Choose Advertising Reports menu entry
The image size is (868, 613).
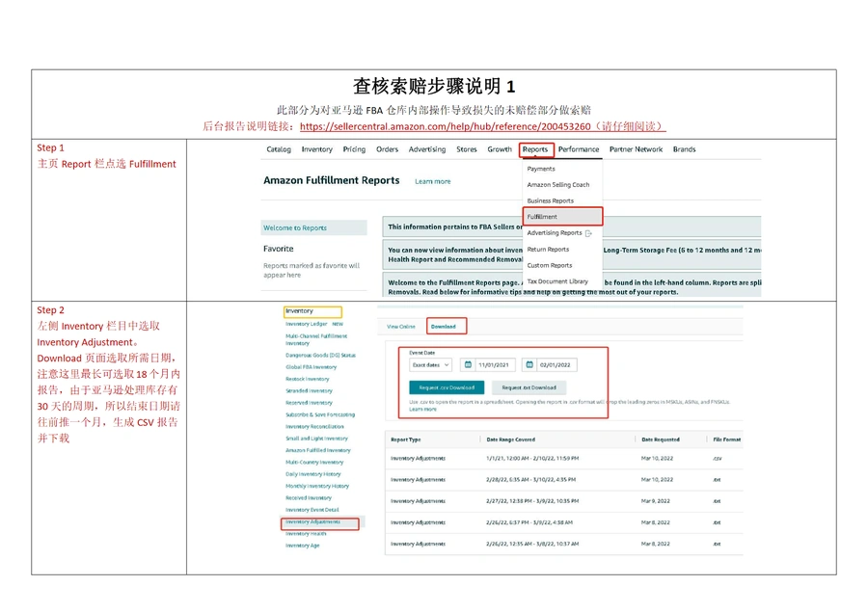(x=555, y=233)
